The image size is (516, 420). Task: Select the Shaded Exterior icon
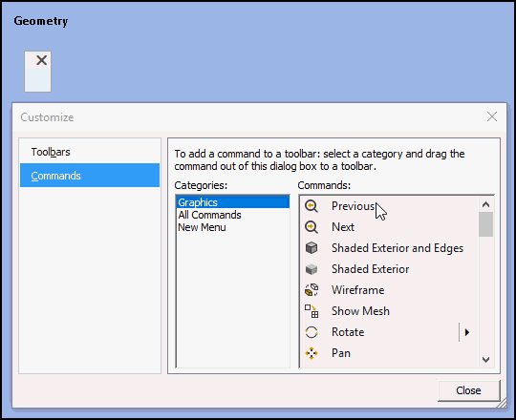(312, 269)
